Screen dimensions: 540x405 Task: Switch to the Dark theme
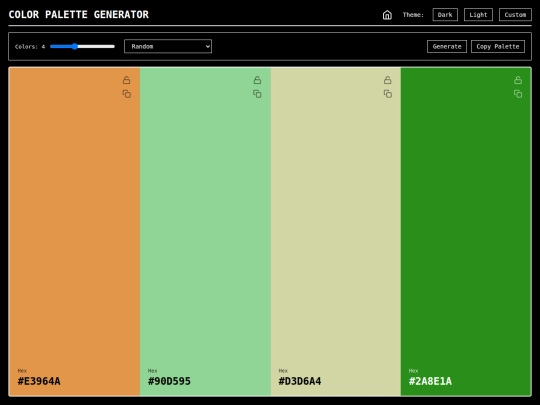tap(445, 15)
